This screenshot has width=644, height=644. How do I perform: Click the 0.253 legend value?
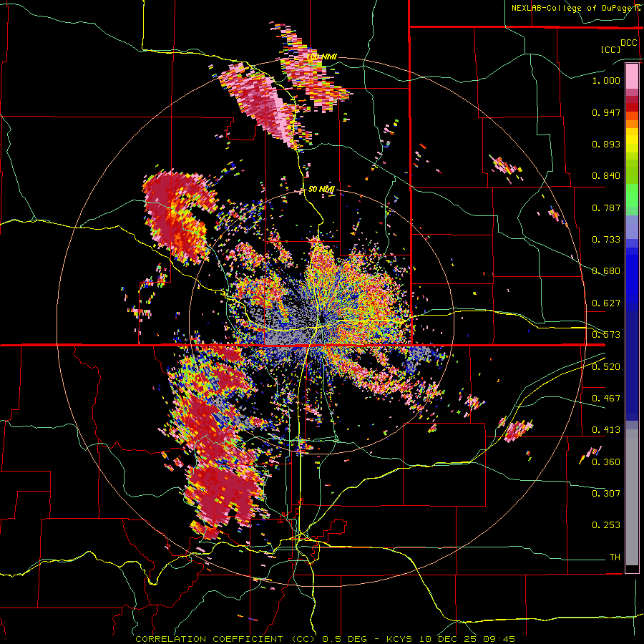tap(606, 525)
